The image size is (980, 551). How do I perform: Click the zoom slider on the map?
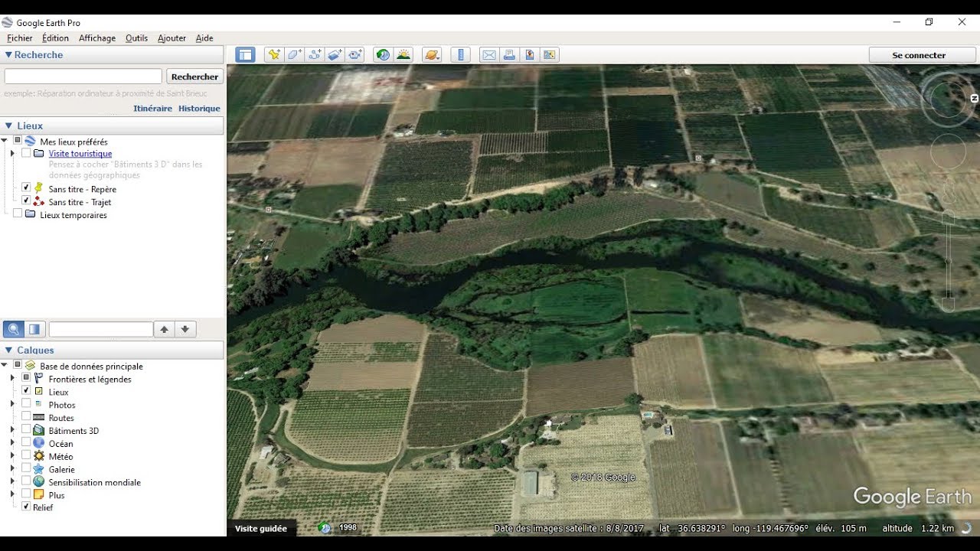pyautogui.click(x=949, y=260)
